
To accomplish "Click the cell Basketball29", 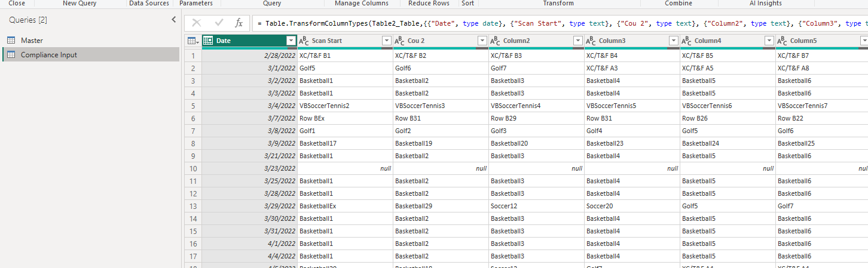I will 441,206.
